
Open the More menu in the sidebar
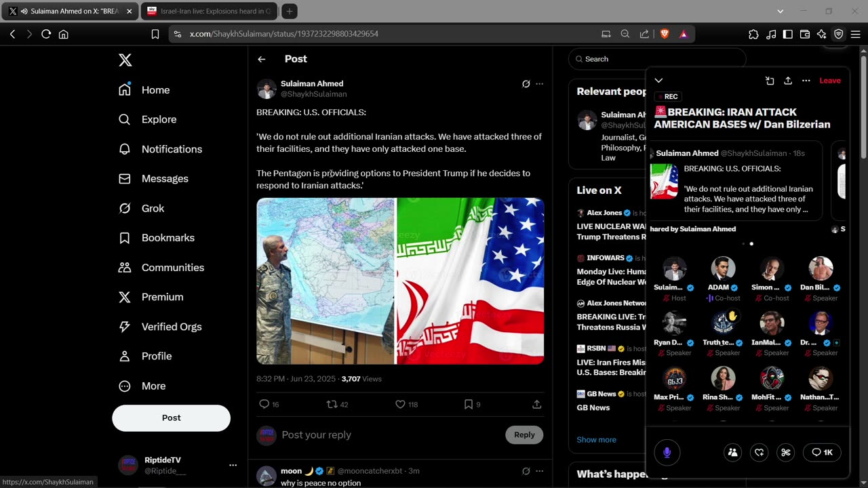(x=142, y=386)
